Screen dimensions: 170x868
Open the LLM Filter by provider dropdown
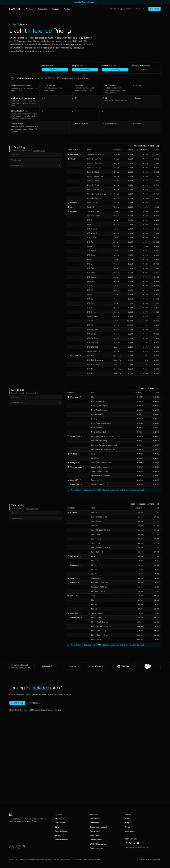click(x=36, y=166)
